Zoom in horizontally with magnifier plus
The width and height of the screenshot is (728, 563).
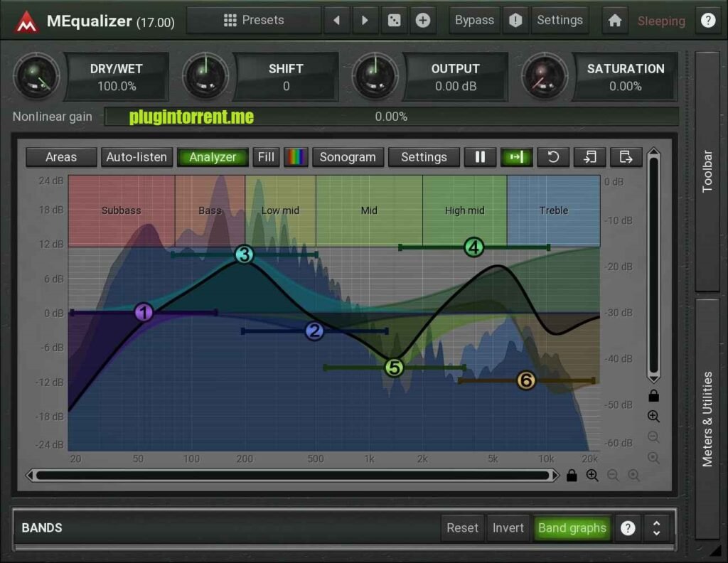tap(592, 476)
